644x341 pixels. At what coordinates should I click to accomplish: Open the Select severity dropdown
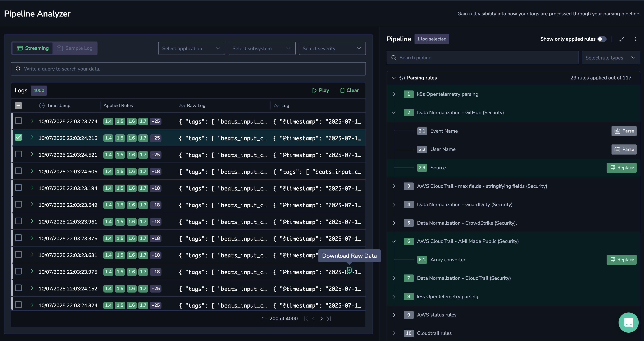tap(332, 48)
